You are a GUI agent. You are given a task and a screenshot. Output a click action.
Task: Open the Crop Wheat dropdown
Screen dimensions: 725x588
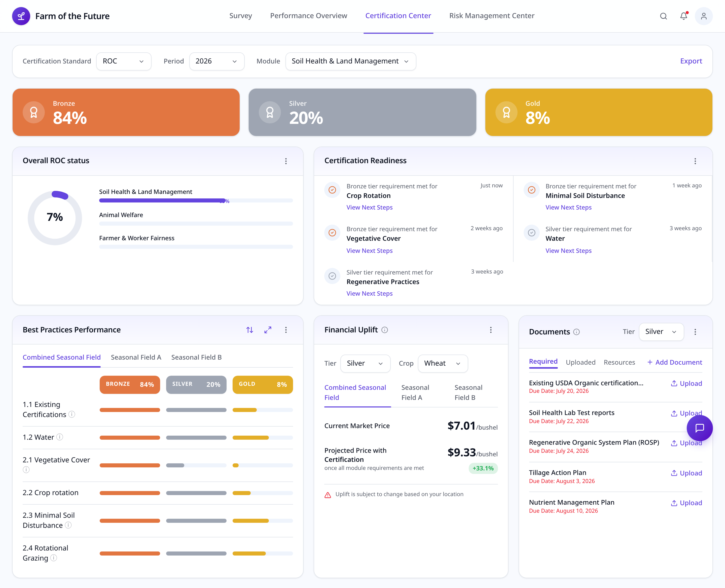click(443, 363)
